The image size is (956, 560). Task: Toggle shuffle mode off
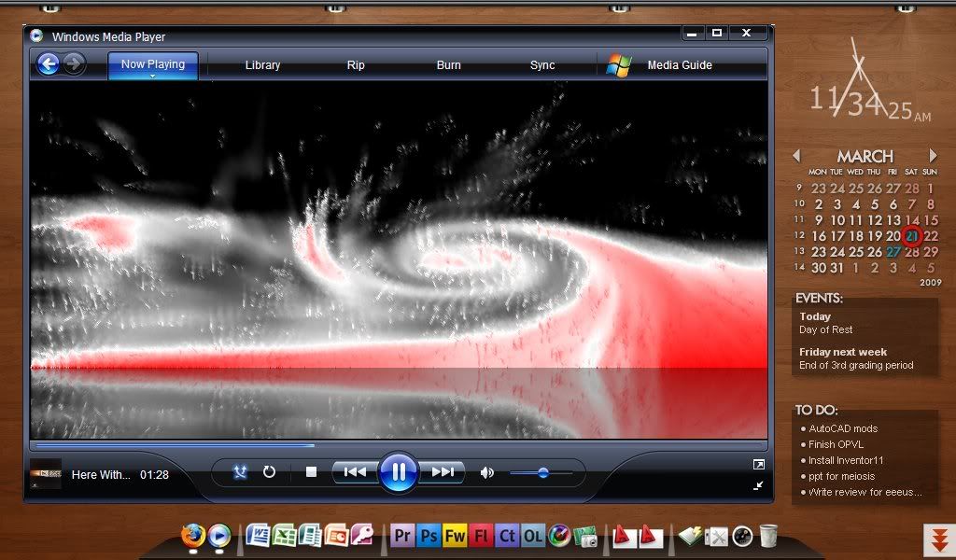[240, 472]
